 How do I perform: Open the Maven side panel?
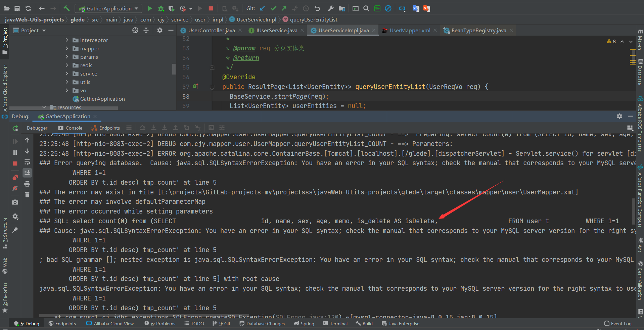tap(640, 39)
